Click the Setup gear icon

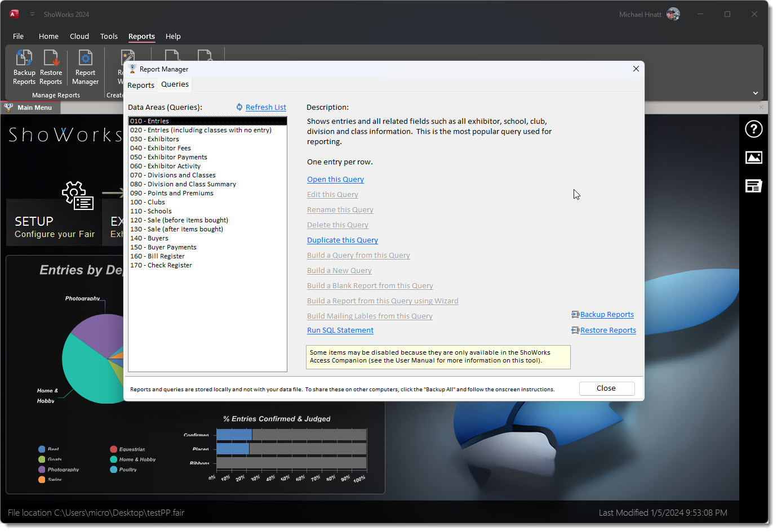(77, 195)
